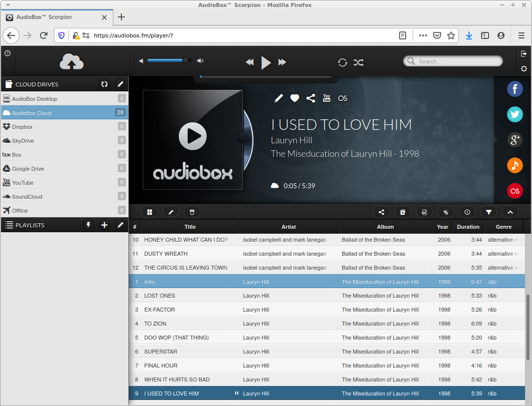Open the Dropbox drive
Image resolution: width=532 pixels, height=406 pixels.
64,126
